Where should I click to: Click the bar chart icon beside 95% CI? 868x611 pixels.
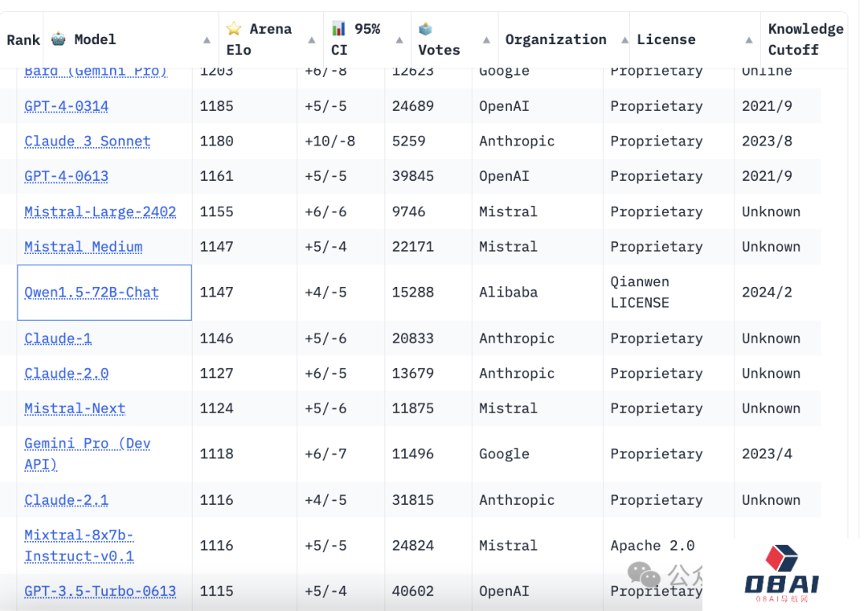[339, 29]
